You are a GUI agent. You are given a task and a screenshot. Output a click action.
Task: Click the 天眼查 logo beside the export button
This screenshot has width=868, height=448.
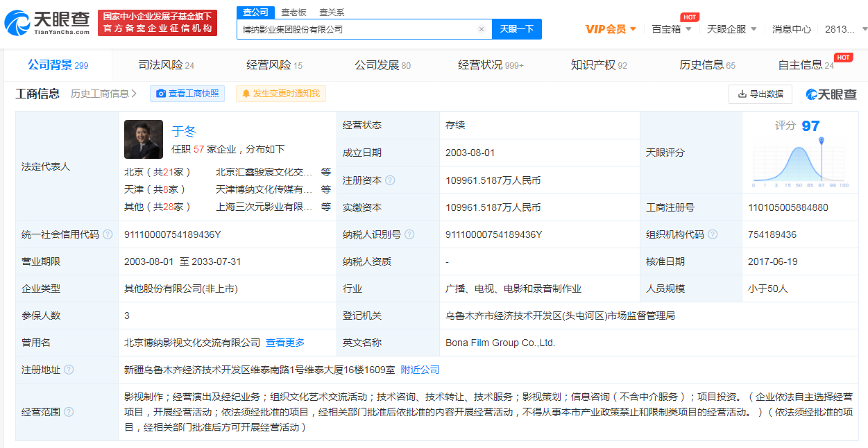coord(831,94)
